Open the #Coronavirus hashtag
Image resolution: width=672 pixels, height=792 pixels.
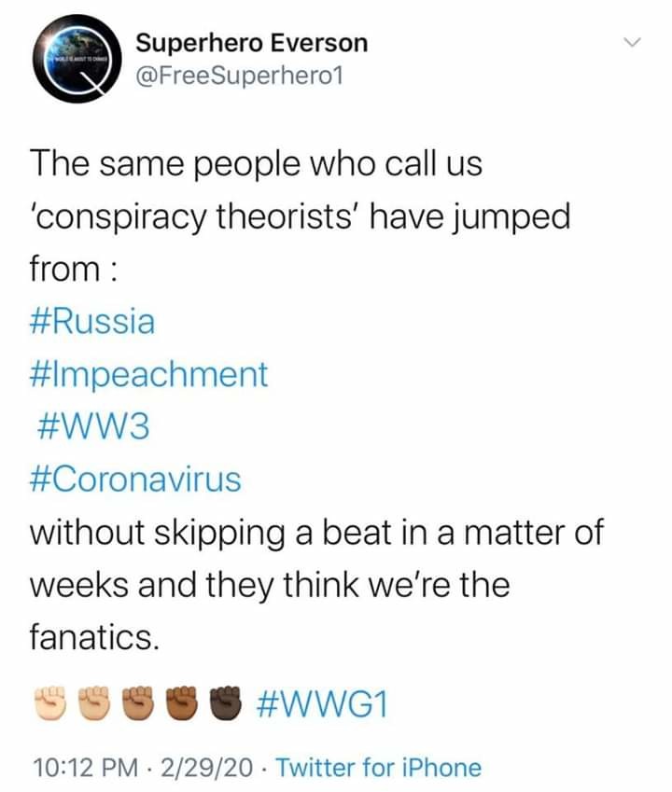coord(135,479)
